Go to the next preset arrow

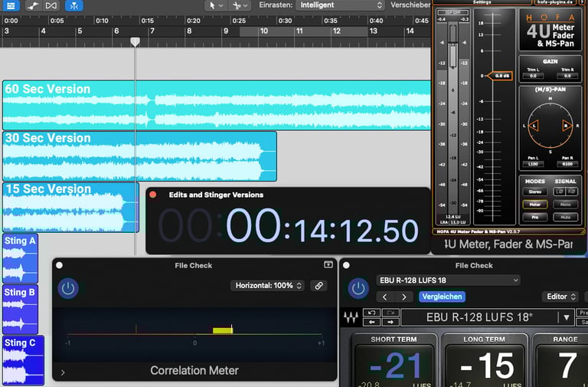(404, 297)
